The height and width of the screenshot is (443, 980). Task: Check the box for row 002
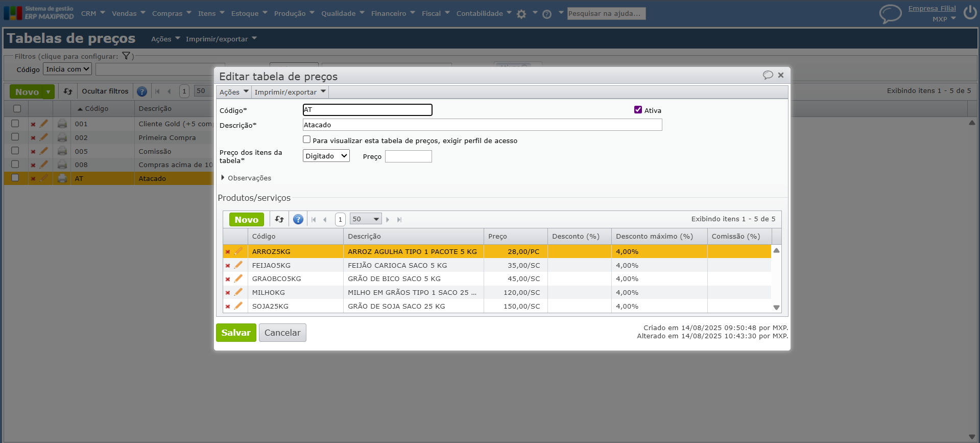(15, 137)
